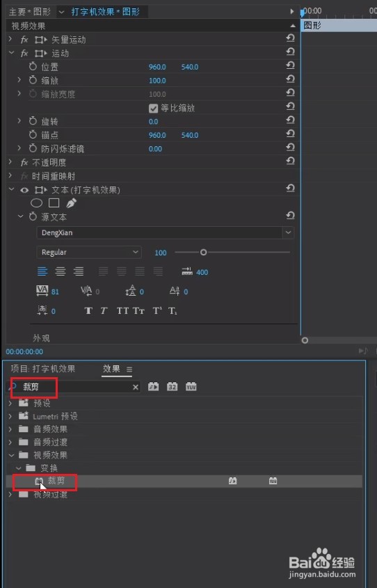Hide the 文本(打字机效果) layer eye
Screen dimensions: 377x588
[24, 190]
